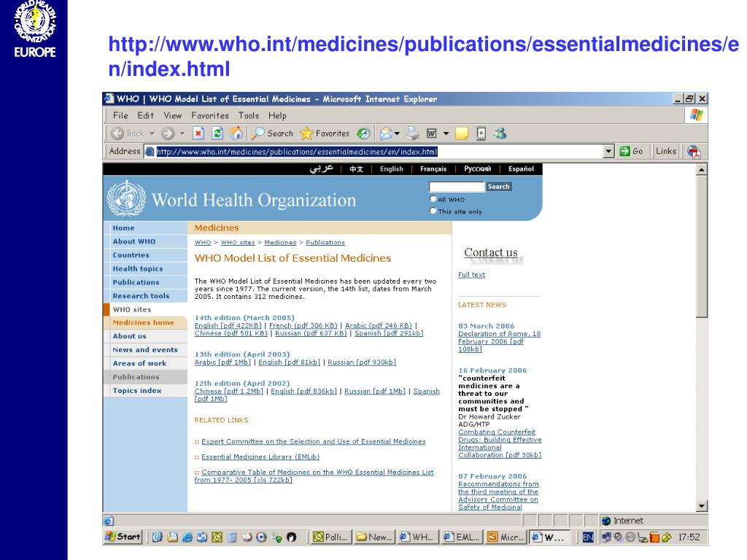Open the Health topics sidebar item
This screenshot has width=747, height=560.
tap(138, 268)
